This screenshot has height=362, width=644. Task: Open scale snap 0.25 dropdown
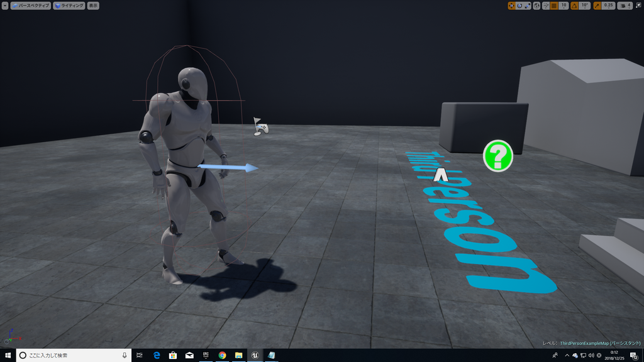(x=608, y=6)
